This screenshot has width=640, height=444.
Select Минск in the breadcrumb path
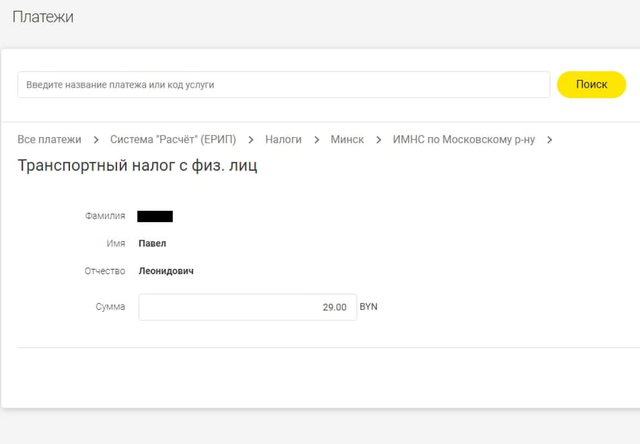(x=347, y=140)
